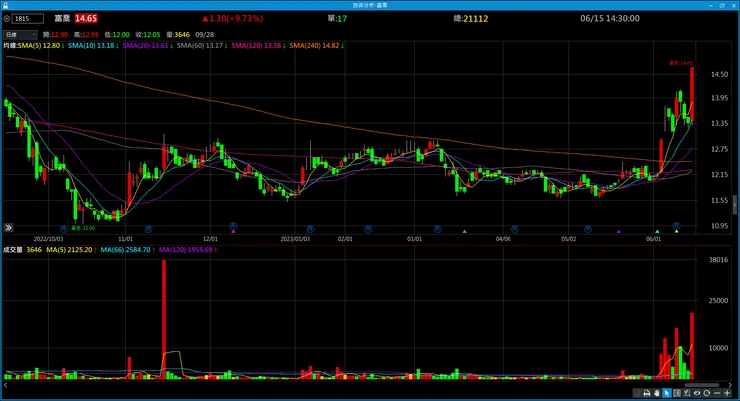The height and width of the screenshot is (401, 740).
Task: Click the latest red candlestick at 14.65
Action: [692, 94]
